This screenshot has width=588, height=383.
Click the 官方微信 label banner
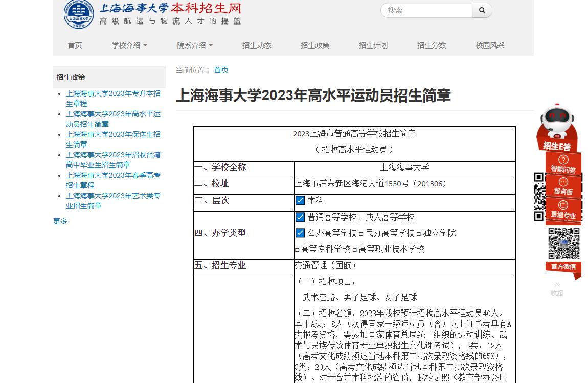(563, 267)
